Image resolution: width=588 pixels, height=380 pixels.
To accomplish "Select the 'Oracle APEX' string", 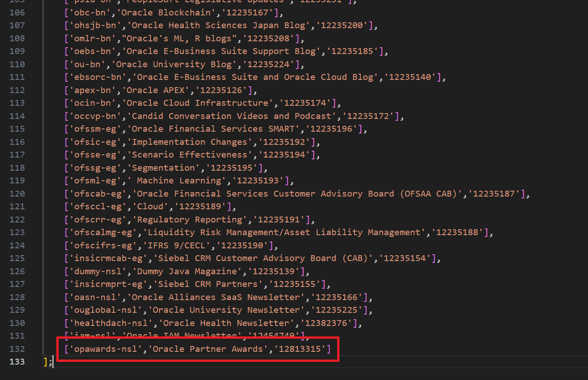I will pyautogui.click(x=155, y=90).
